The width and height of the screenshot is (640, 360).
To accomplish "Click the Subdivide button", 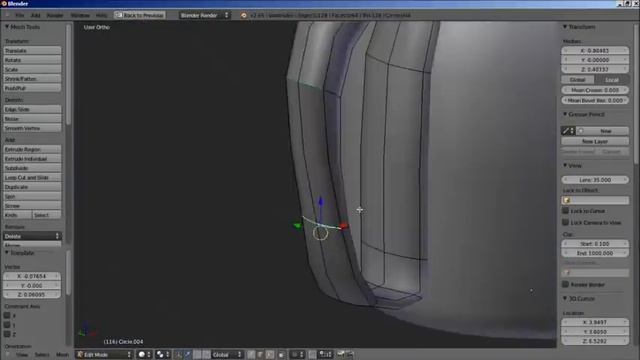I will click(x=32, y=168).
